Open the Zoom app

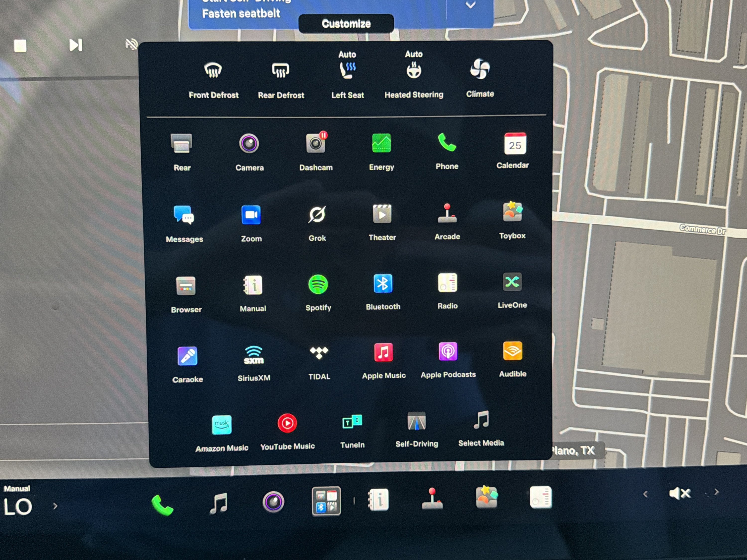pyautogui.click(x=251, y=215)
